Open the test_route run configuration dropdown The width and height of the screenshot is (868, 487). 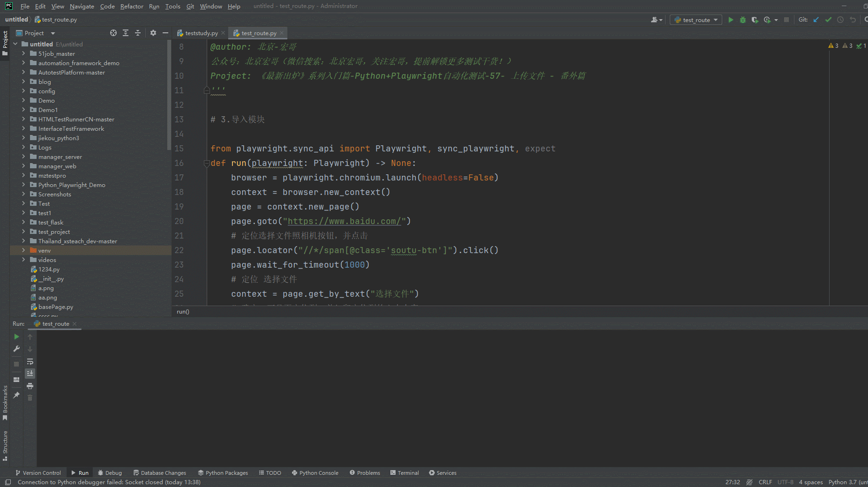[696, 20]
